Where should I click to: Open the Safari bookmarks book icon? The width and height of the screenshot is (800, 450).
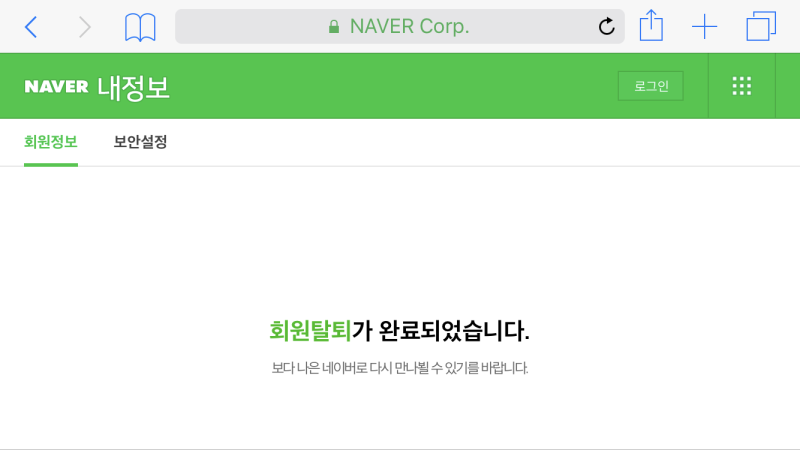point(140,28)
